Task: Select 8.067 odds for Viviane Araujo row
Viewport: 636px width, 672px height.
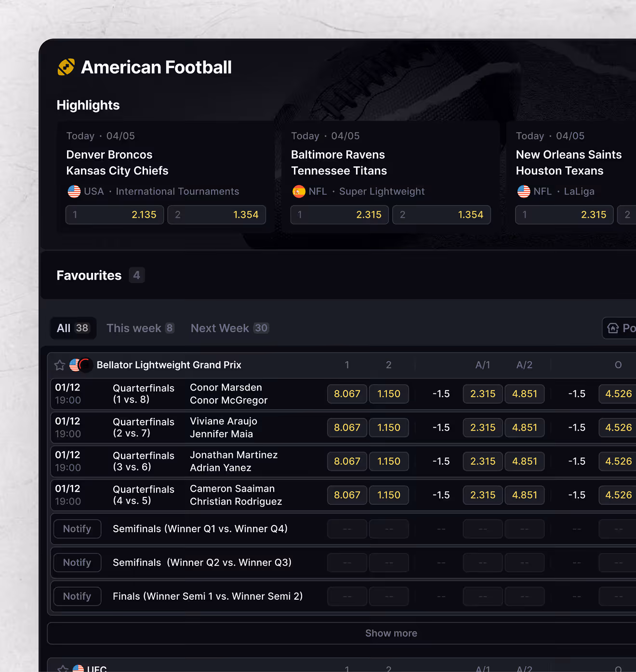Action: (x=347, y=428)
